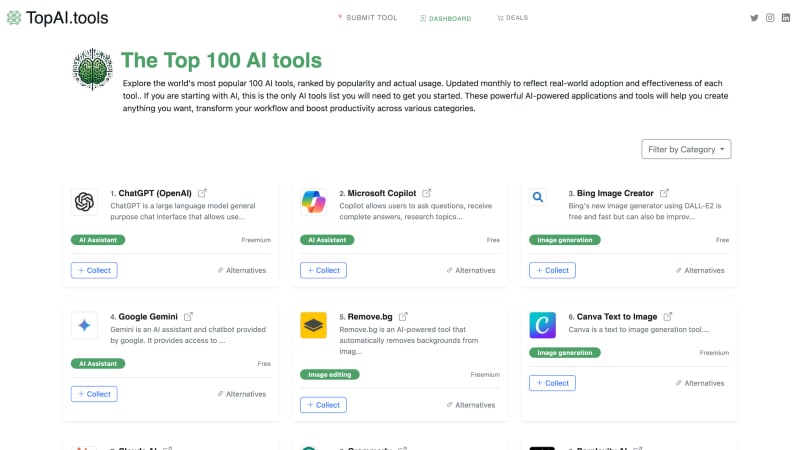Click the Microsoft Copilot logo thumbnail
The width and height of the screenshot is (800, 450).
[x=314, y=202]
